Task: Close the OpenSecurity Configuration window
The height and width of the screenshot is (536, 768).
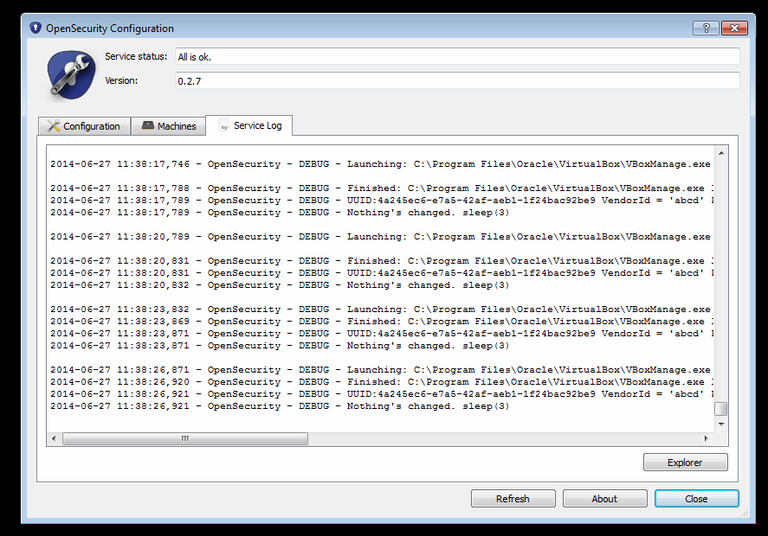Action: [737, 28]
